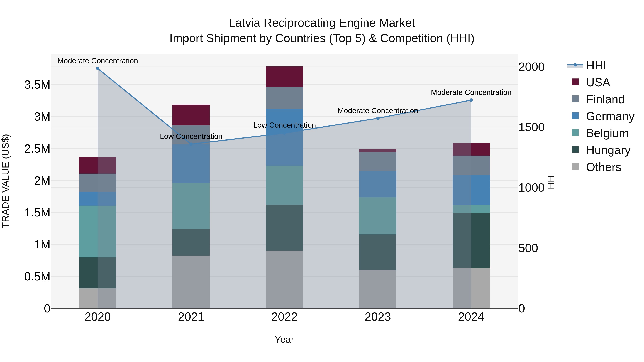Click the 2021 x-axis label
Image resolution: width=644 pixels, height=362 pixels.
tap(191, 317)
